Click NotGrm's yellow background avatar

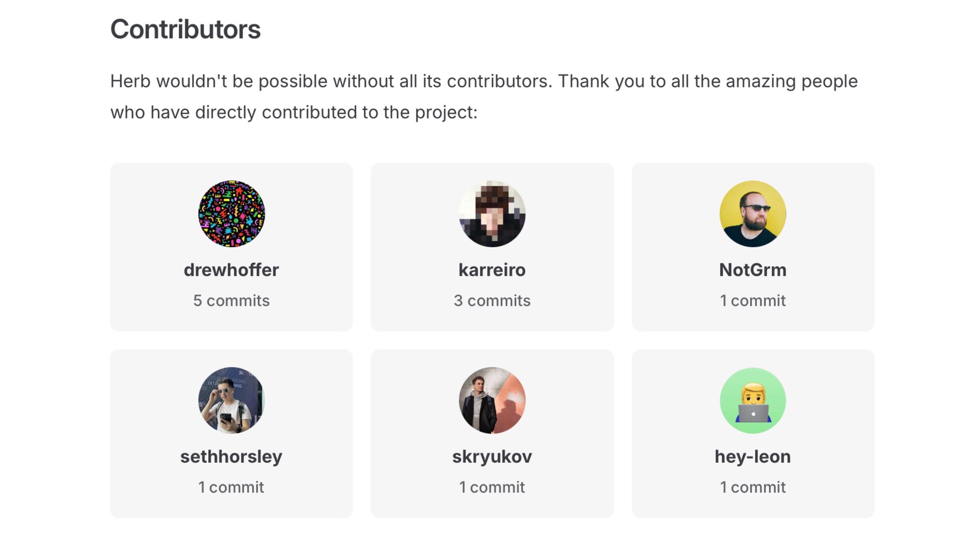753,214
